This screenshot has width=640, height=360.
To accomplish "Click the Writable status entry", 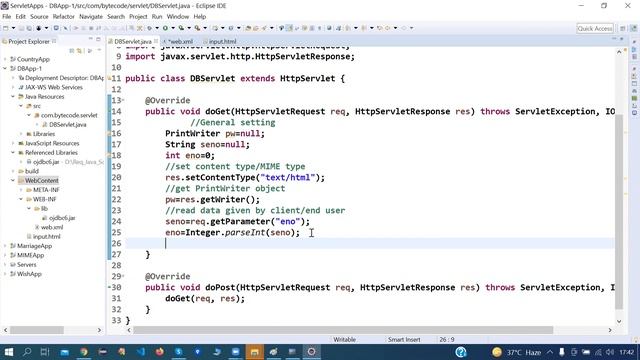I will click(x=344, y=340).
